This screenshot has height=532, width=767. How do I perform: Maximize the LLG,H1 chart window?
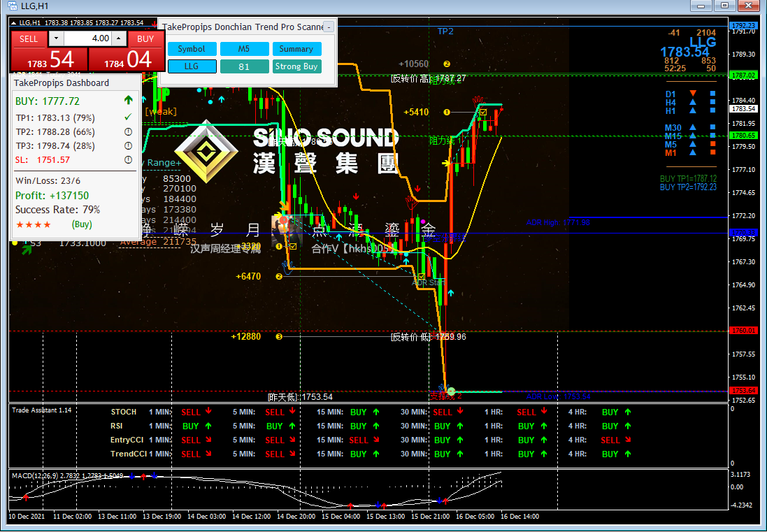click(x=725, y=6)
